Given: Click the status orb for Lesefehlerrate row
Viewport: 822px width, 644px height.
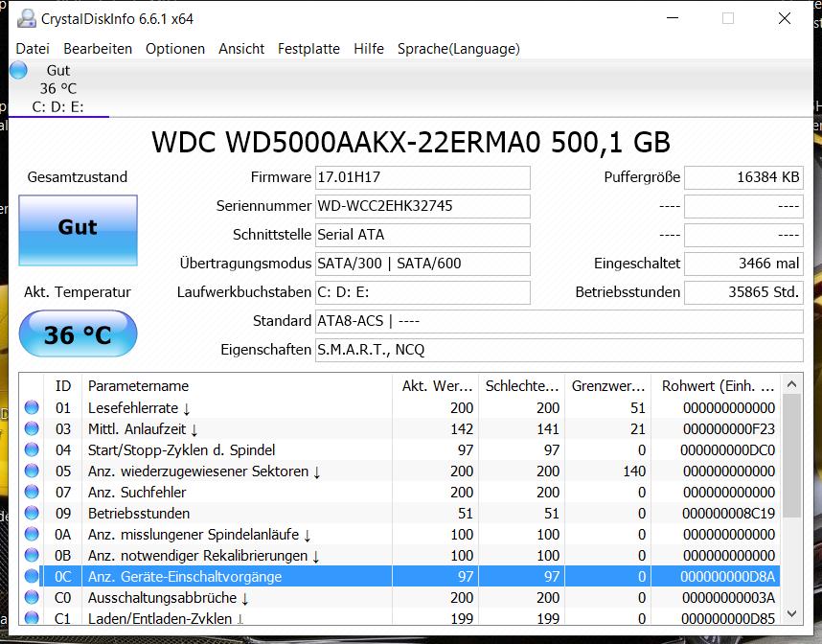Looking at the screenshot, I should [x=32, y=407].
